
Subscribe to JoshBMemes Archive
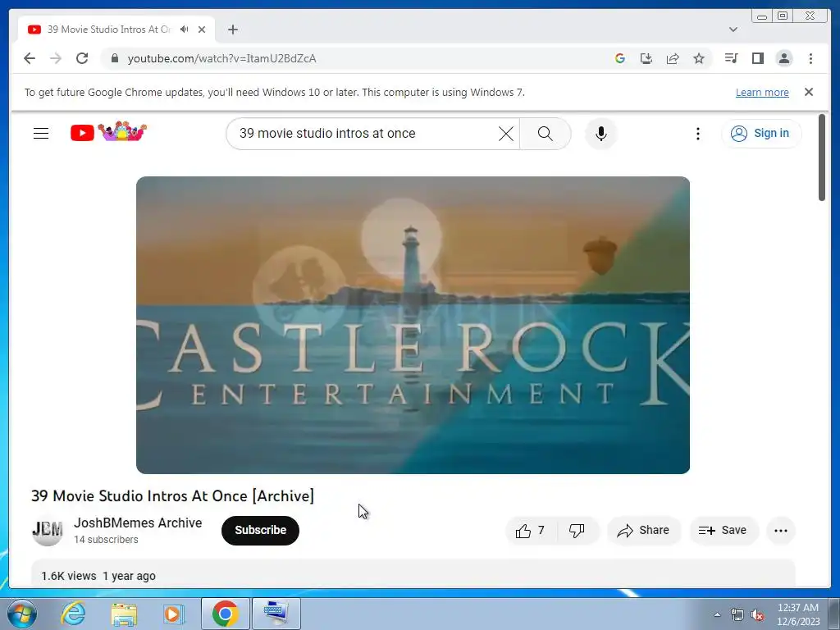tap(260, 531)
